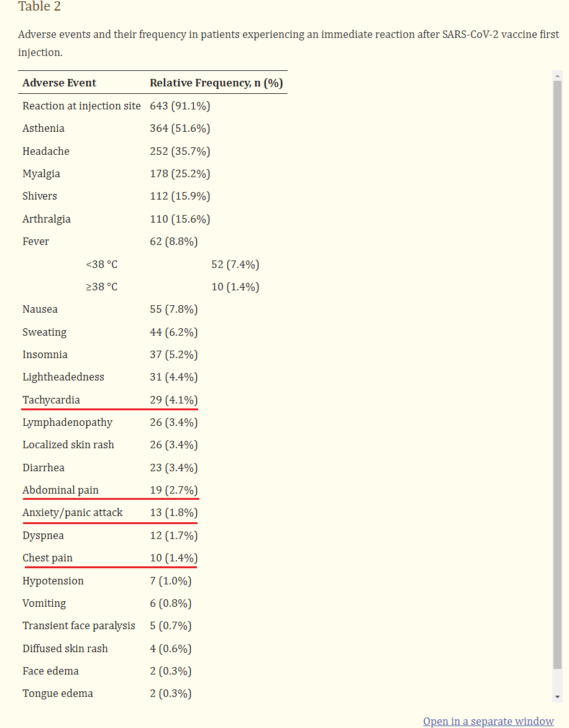Viewport: 569px width, 728px height.
Task: Select the 'Vomiting' row label
Action: tap(44, 603)
